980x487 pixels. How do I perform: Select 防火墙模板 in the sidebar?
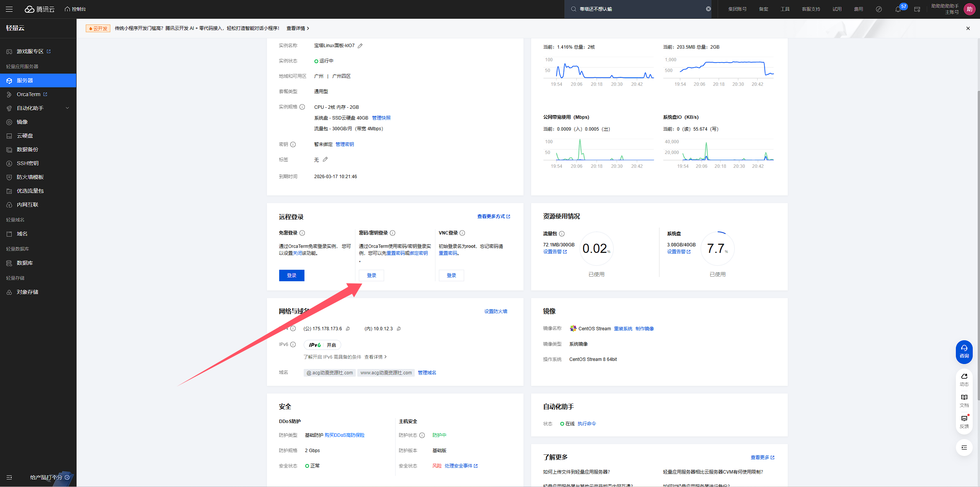30,177
